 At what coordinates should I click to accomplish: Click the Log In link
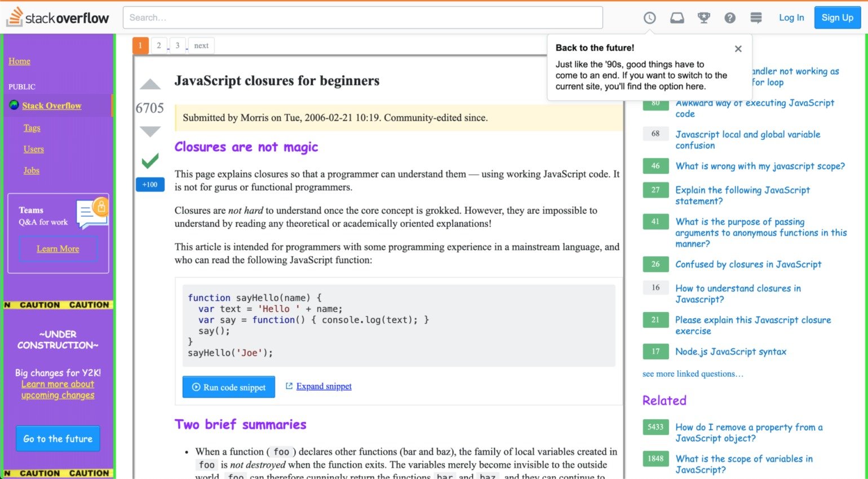[791, 17]
